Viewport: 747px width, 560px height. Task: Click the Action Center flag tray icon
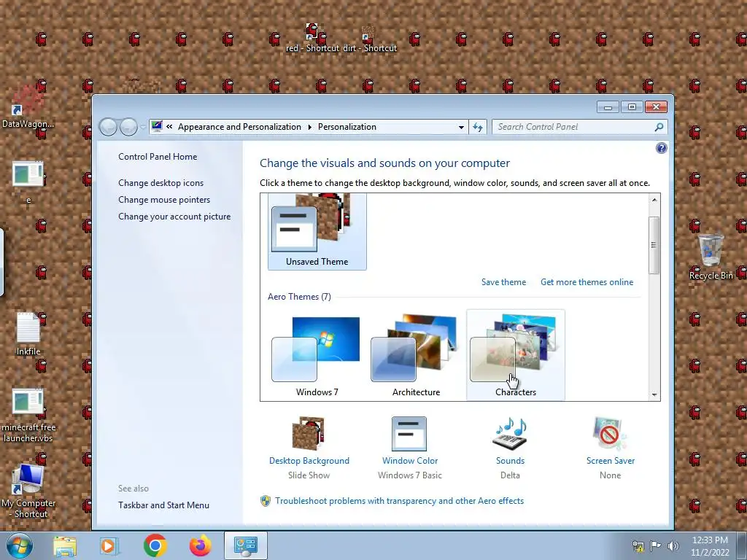[x=656, y=546]
